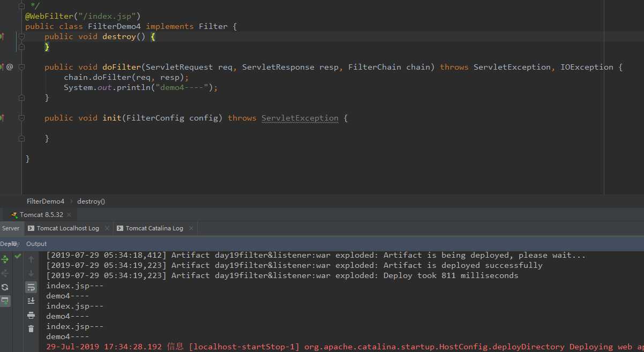Click the FilterChain parameter type
Image resolution: width=644 pixels, height=352 pixels.
click(375, 67)
